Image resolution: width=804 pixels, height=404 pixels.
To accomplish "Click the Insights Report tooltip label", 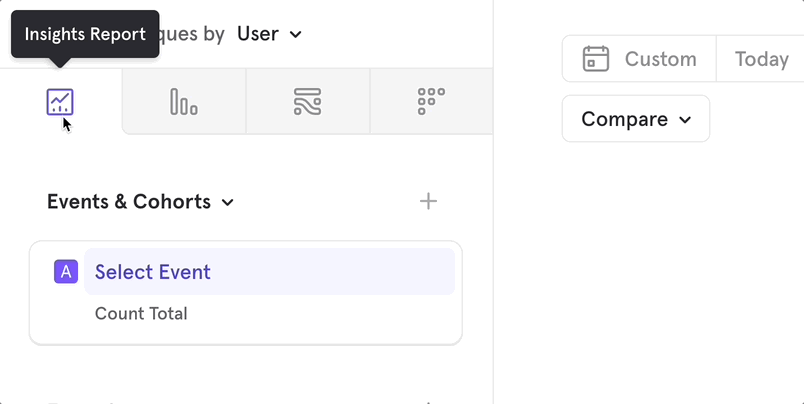I will [x=85, y=34].
